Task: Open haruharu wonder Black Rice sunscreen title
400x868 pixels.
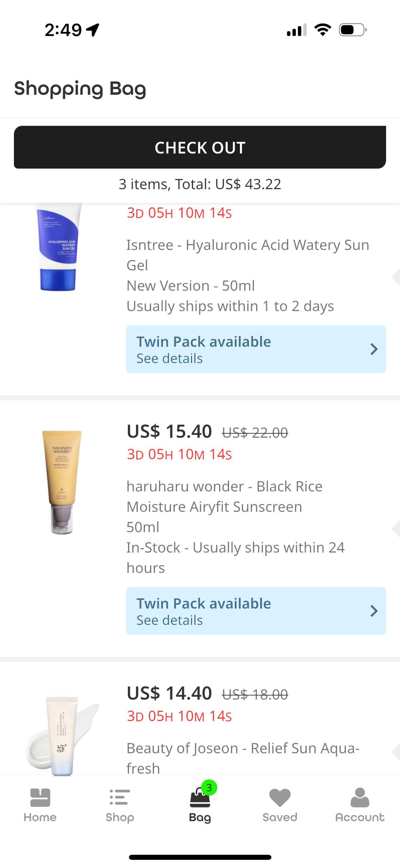Action: pyautogui.click(x=224, y=496)
